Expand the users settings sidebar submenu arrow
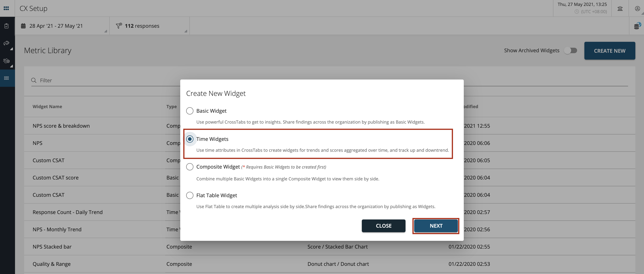The width and height of the screenshot is (644, 274). tap(11, 66)
